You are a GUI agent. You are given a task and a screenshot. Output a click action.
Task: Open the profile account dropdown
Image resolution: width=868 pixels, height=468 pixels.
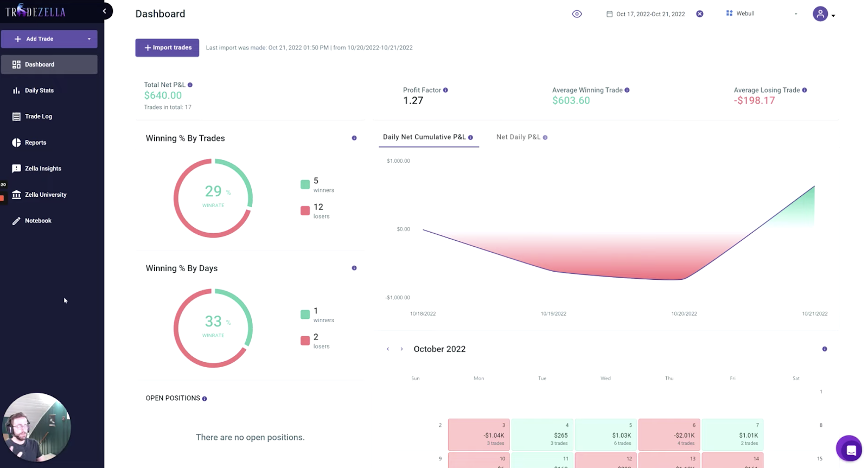[834, 16]
